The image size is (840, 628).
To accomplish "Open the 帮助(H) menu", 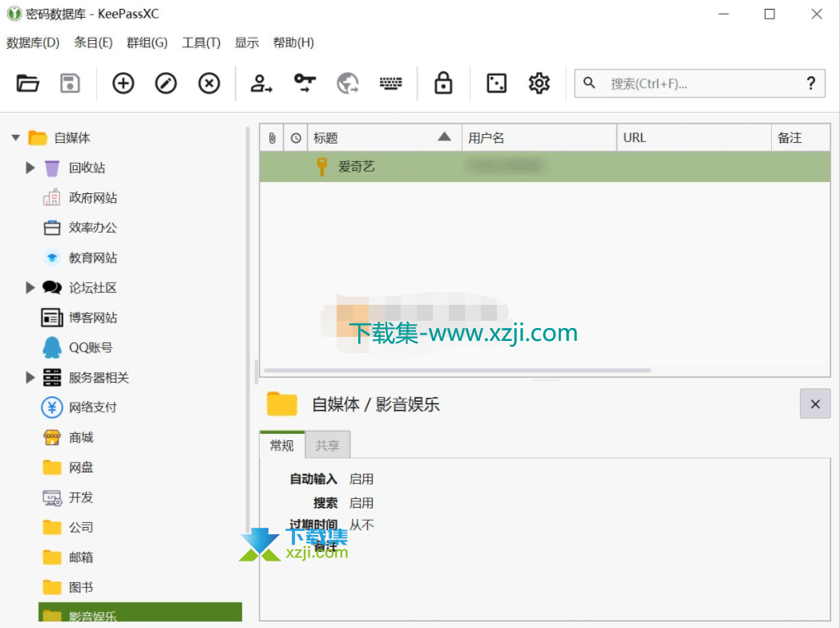I will pyautogui.click(x=293, y=43).
